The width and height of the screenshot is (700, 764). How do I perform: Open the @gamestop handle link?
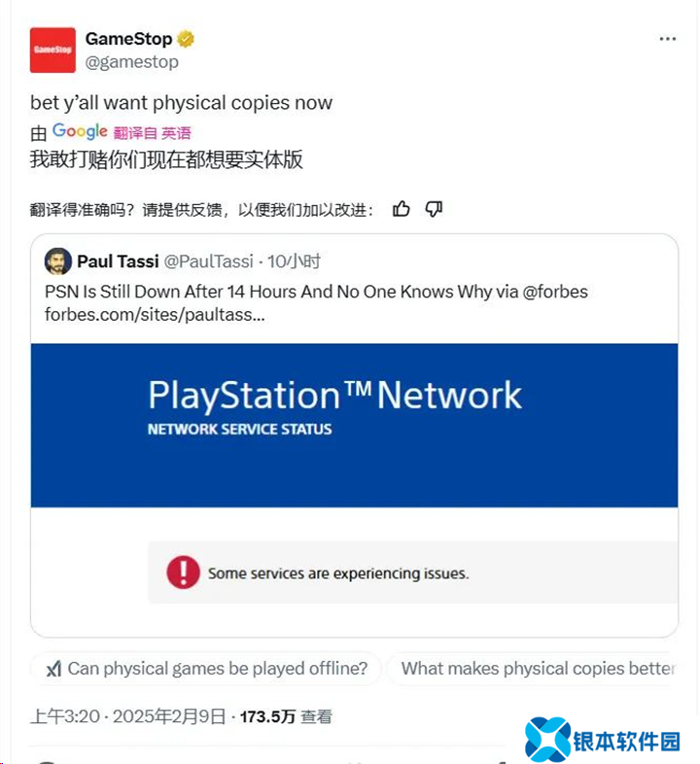(x=131, y=62)
